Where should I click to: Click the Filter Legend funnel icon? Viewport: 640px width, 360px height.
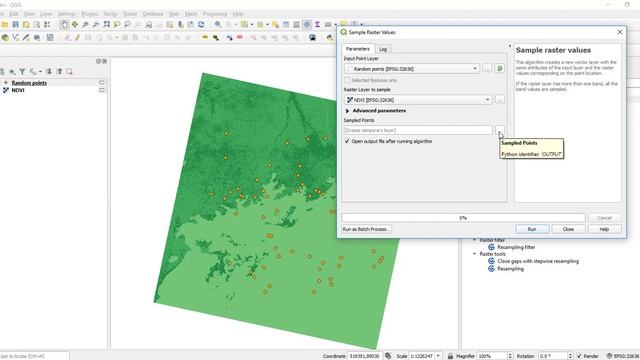(22, 71)
